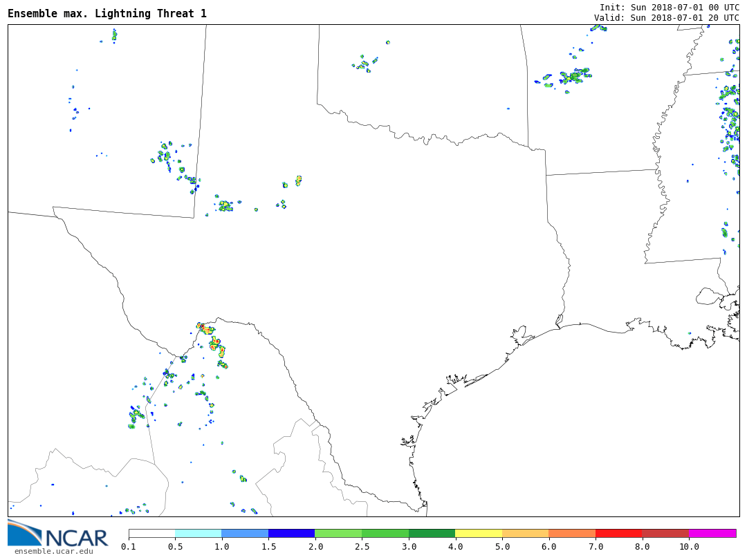747x560 pixels.
Task: Choose the dark green 3.0–4.0 swatch
Action: tap(432, 533)
